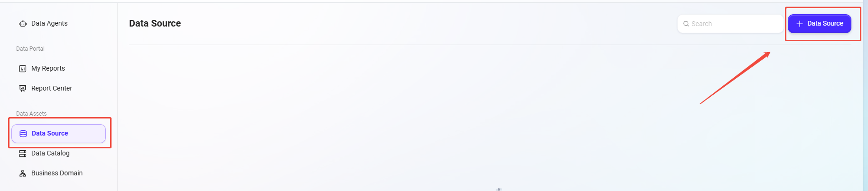Click the Report Center presentation icon
The width and height of the screenshot is (868, 191).
(22, 89)
